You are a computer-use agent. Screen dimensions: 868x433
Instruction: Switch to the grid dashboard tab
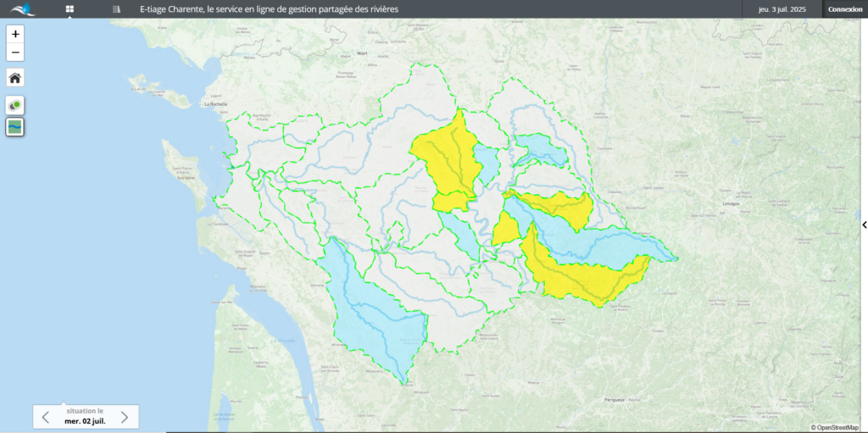[70, 9]
